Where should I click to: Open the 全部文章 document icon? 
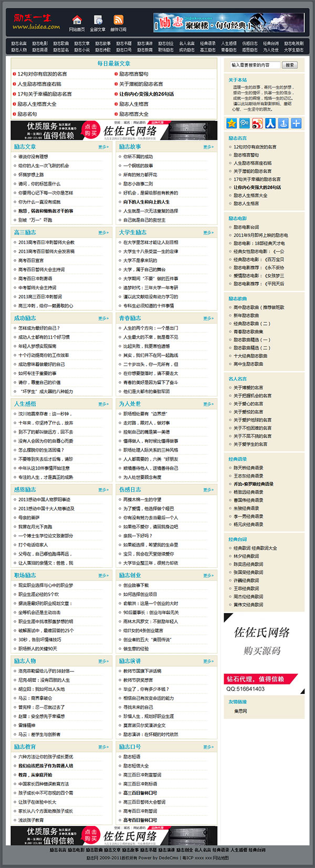coord(98,20)
